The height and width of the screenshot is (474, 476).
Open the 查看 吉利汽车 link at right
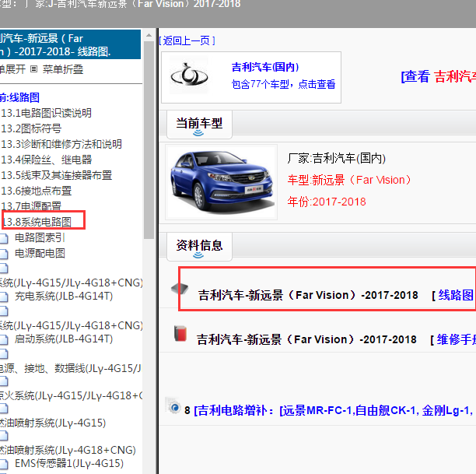tap(439, 76)
